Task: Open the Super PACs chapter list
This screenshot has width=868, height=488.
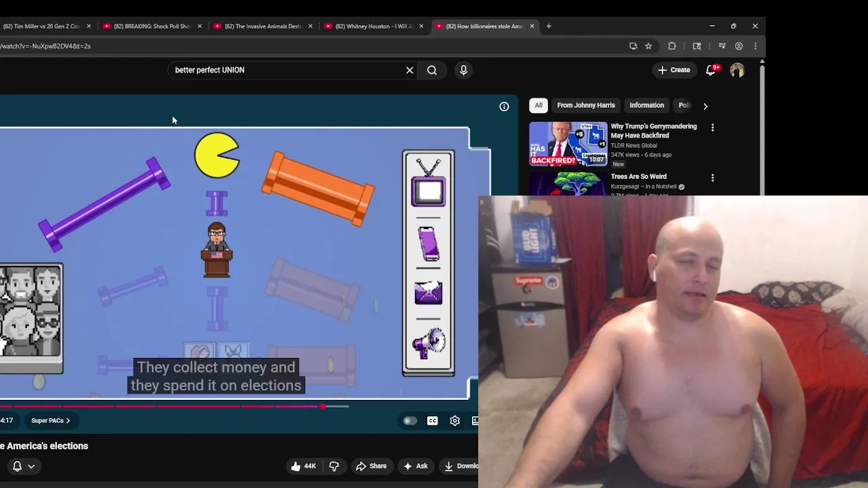Action: (x=51, y=421)
